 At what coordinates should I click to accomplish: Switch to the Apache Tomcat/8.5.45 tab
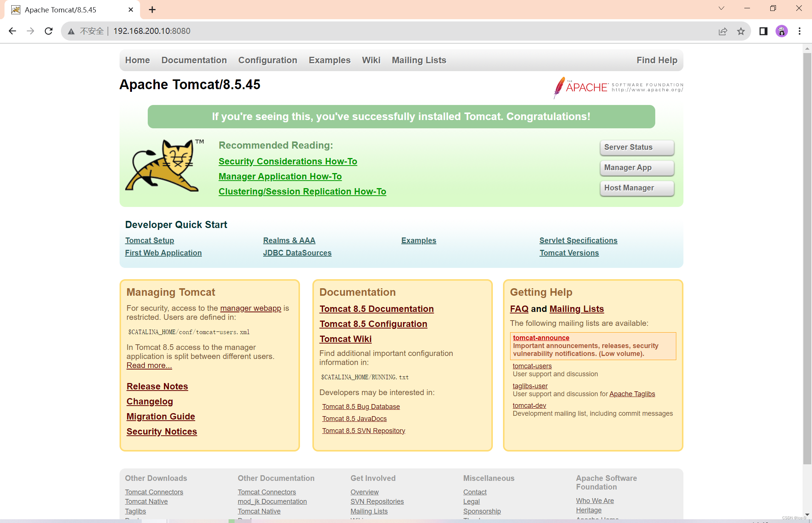coord(60,10)
